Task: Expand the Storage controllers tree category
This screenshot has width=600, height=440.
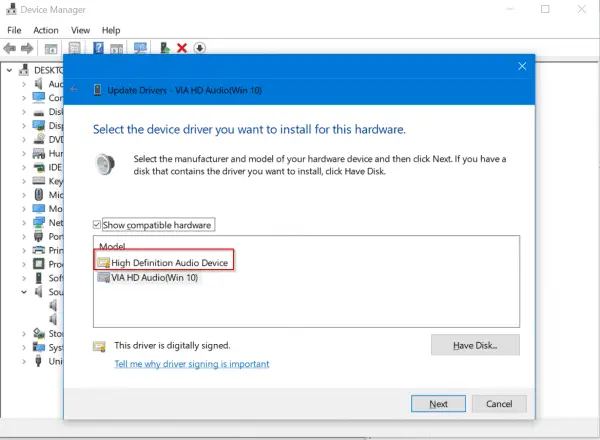Action: pyautogui.click(x=24, y=334)
